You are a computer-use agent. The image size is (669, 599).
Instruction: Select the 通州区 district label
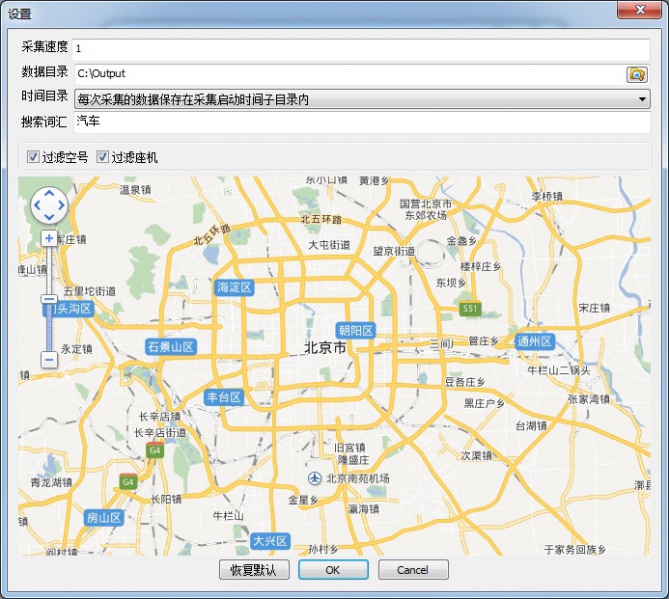tap(535, 341)
